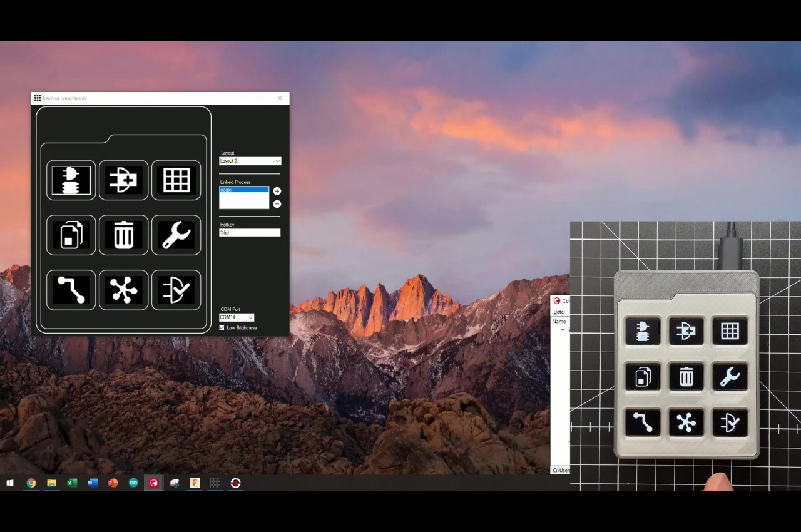Click the copy documents key icon

click(71, 235)
